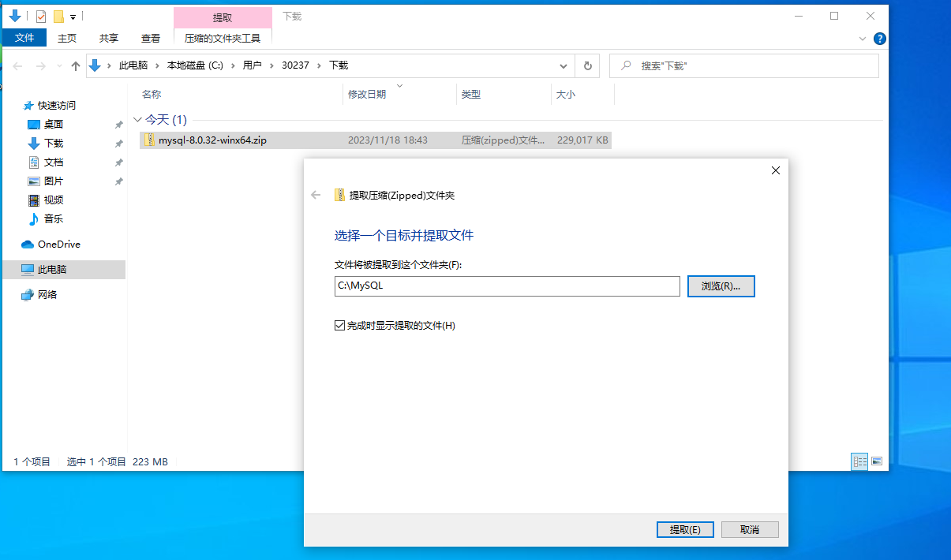
Task: Click the back arrow in extract dialog
Action: [x=316, y=195]
